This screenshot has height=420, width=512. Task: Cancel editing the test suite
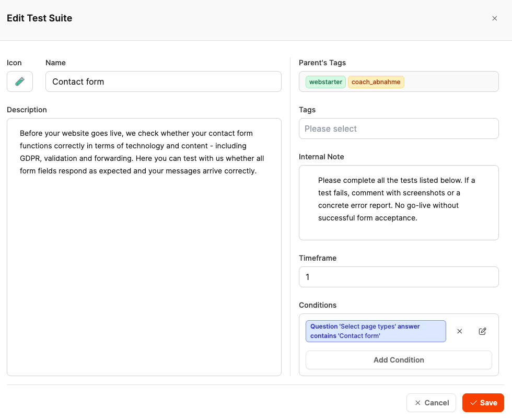[431, 403]
